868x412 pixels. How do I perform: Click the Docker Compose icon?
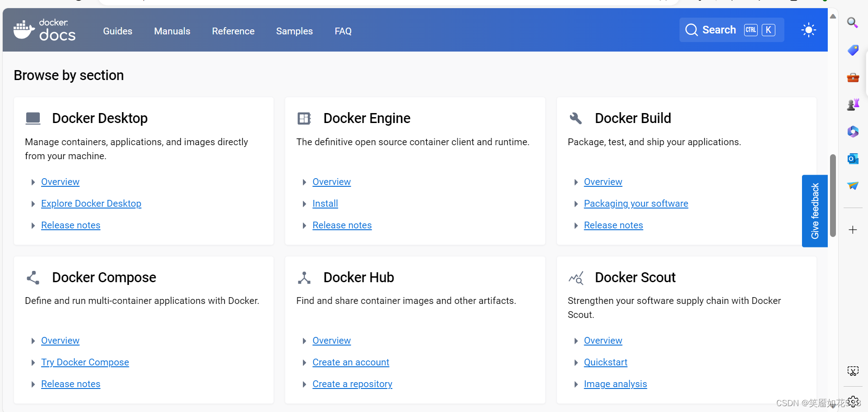[33, 277]
